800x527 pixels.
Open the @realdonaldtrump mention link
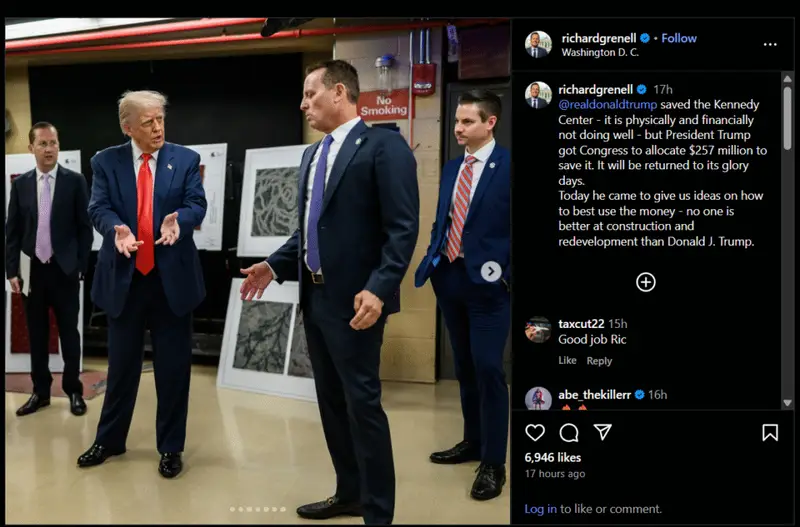click(x=608, y=105)
